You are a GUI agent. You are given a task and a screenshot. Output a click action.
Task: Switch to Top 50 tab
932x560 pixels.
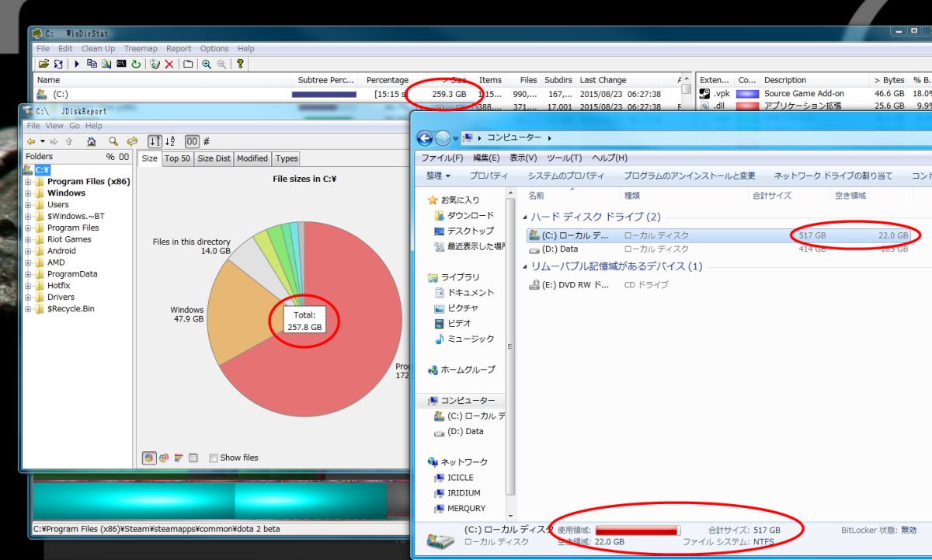pyautogui.click(x=177, y=158)
